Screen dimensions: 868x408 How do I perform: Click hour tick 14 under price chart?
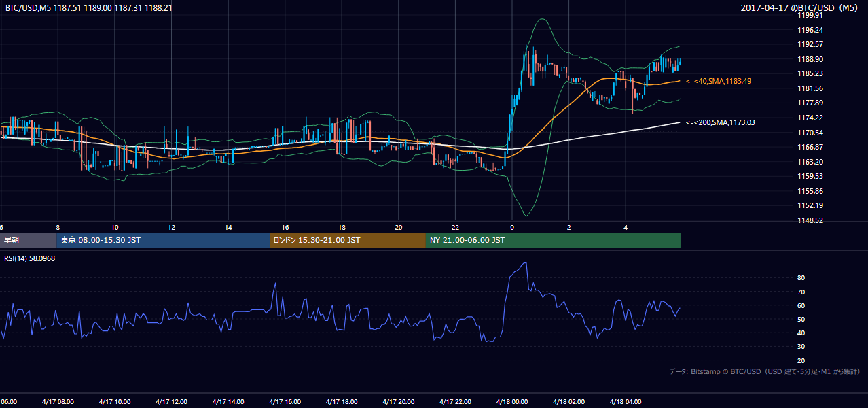tap(228, 227)
